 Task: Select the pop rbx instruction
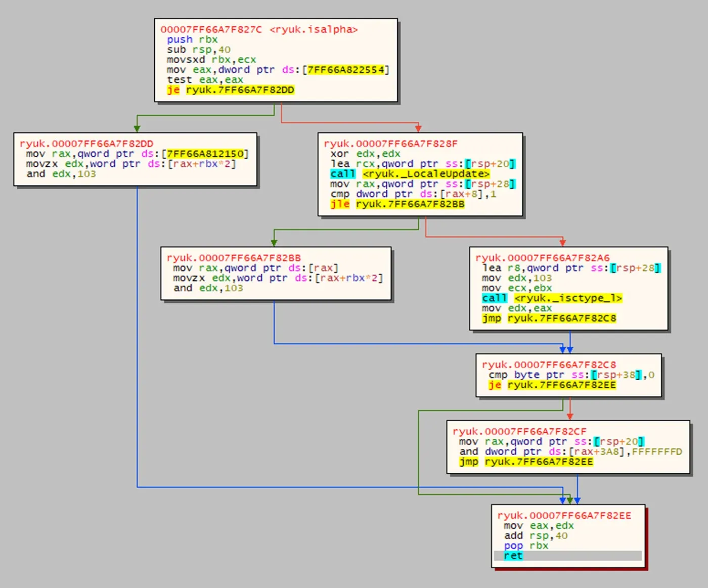(525, 546)
